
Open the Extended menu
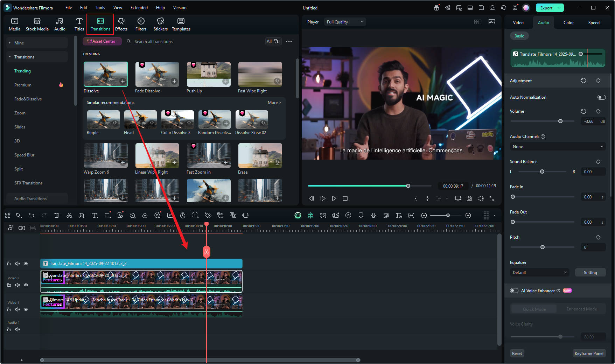coord(139,8)
